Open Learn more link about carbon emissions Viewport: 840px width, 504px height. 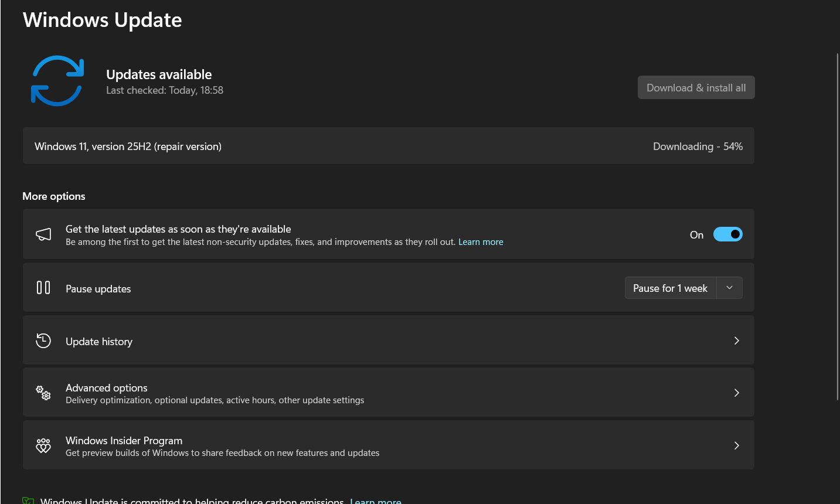click(x=376, y=501)
